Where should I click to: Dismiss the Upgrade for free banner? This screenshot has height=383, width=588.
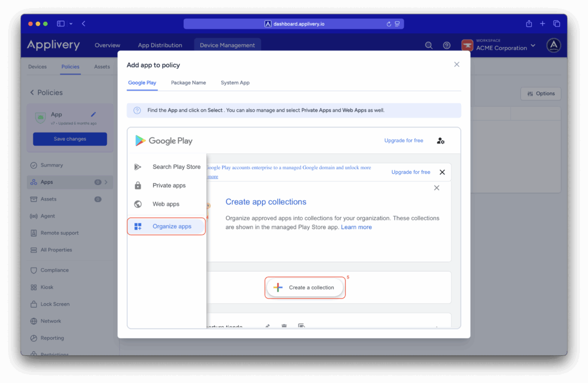pos(442,172)
